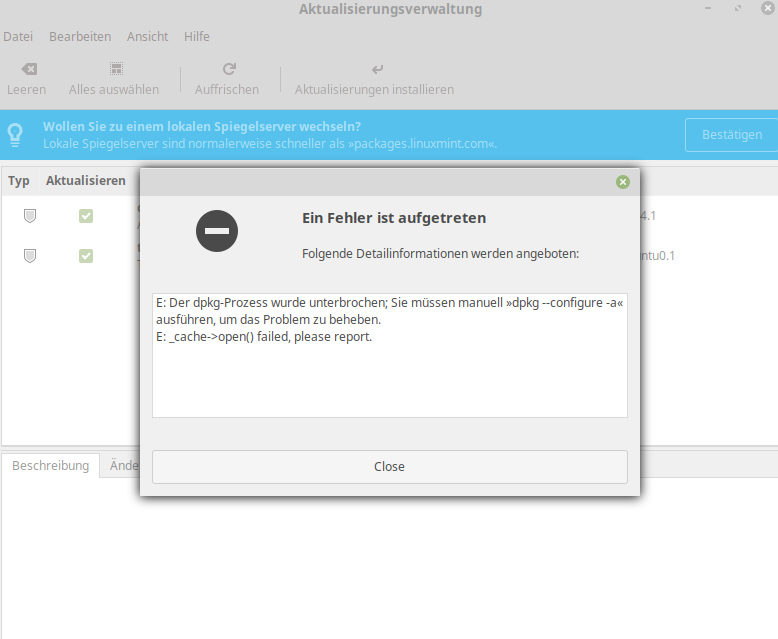The height and width of the screenshot is (639, 778).
Task: Uncheck the first update's checkbox
Action: (x=86, y=216)
